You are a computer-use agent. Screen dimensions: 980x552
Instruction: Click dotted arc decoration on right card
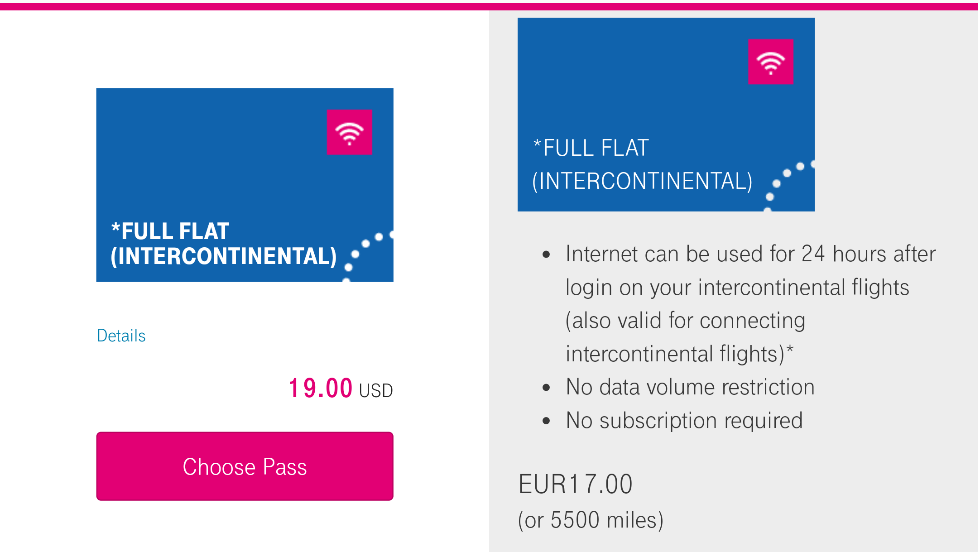(787, 183)
